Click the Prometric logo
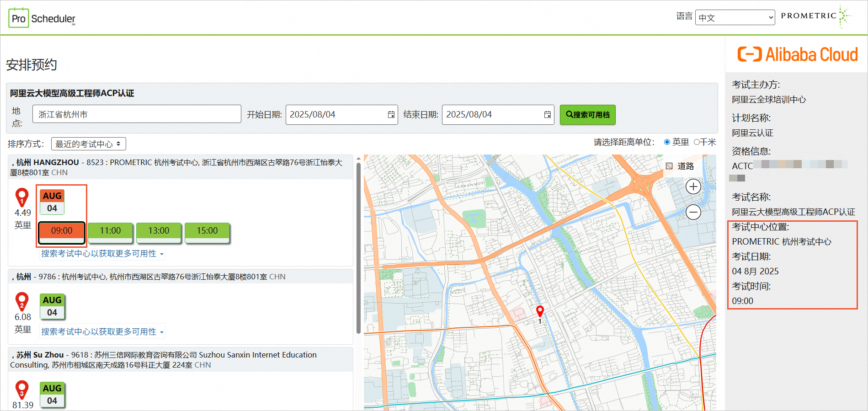Image resolution: width=868 pixels, height=411 pixels. tap(816, 16)
